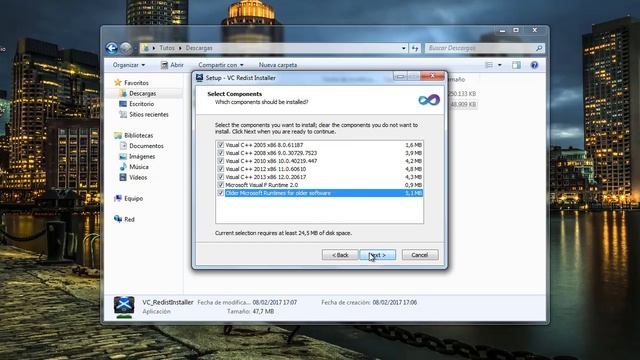This screenshot has width=640, height=360.
Task: Open the Organizar dropdown menu
Action: tap(129, 65)
